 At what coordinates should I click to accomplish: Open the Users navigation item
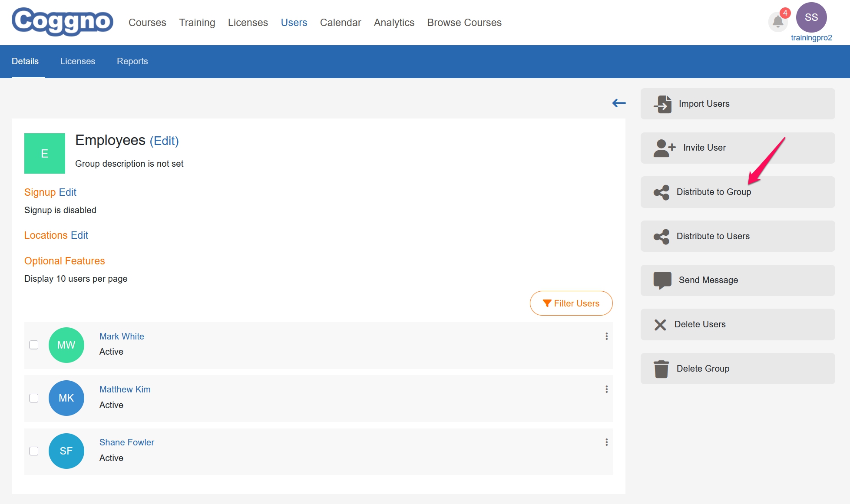click(x=294, y=23)
